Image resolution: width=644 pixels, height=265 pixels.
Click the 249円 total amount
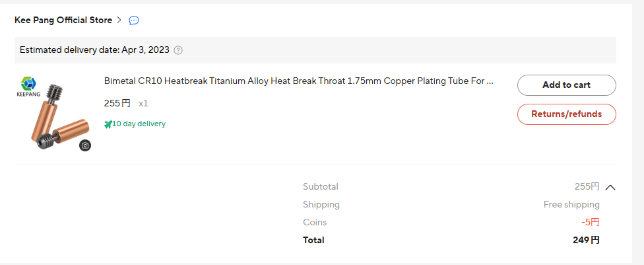[586, 240]
